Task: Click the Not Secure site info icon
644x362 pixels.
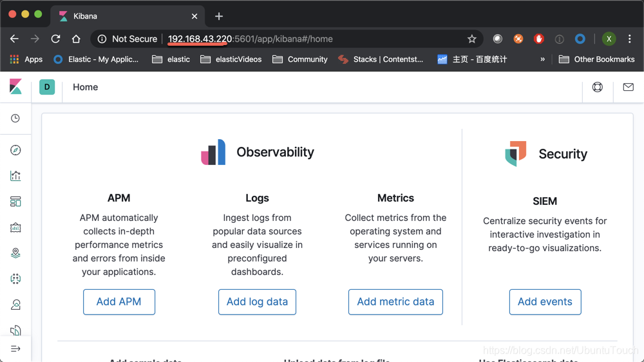Action: (x=102, y=39)
